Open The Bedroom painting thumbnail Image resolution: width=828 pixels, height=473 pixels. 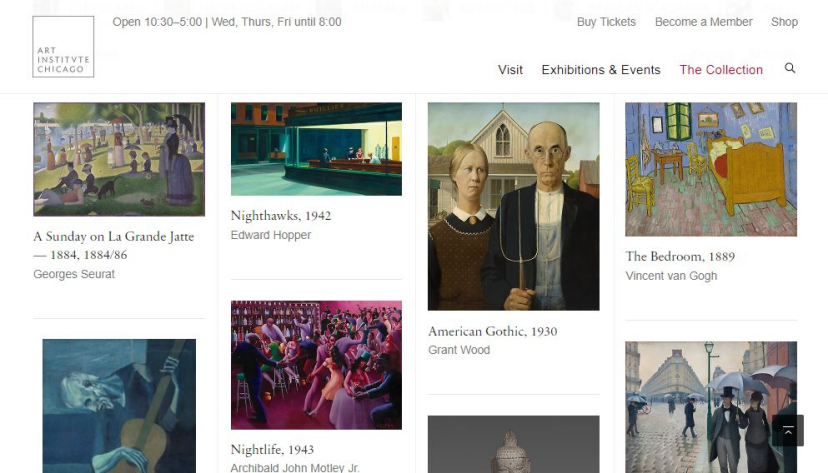tap(711, 169)
